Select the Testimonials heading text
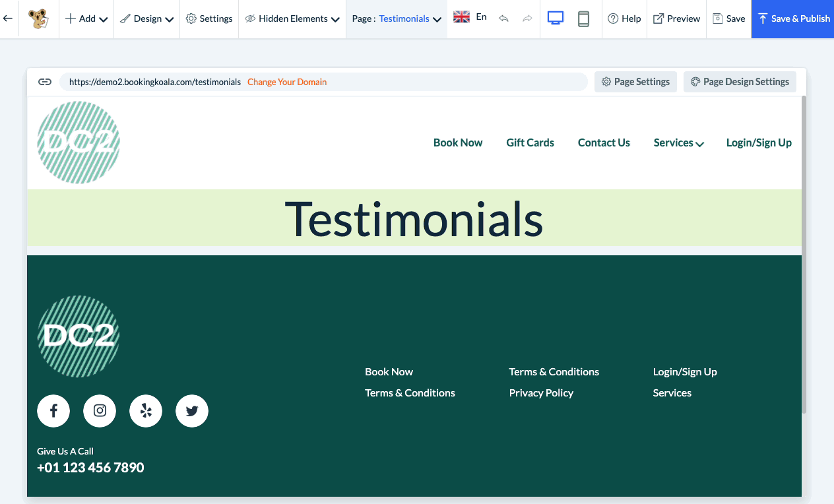834x504 pixels. [414, 218]
